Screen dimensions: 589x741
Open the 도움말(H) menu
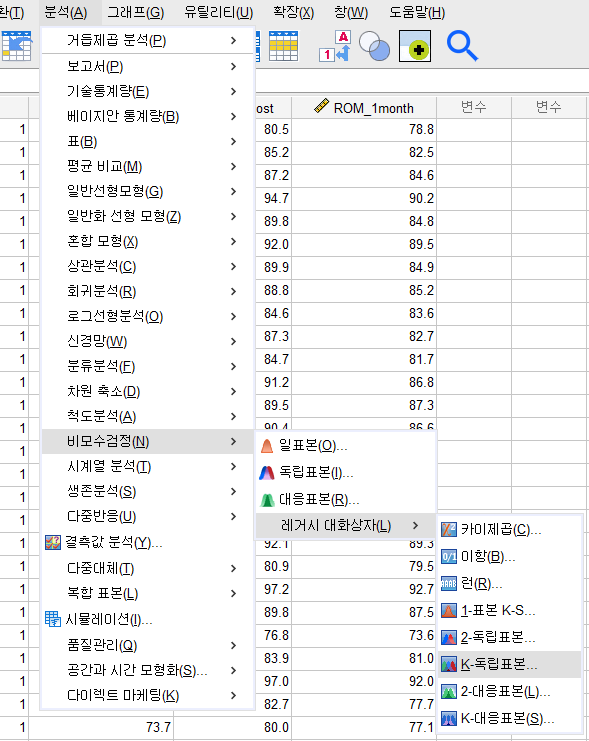tap(417, 12)
